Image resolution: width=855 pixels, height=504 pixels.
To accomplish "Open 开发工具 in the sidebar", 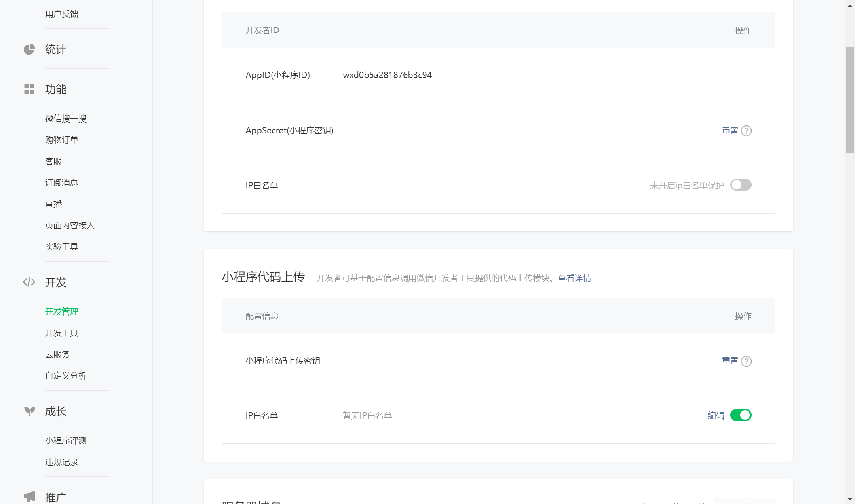I will (x=62, y=333).
